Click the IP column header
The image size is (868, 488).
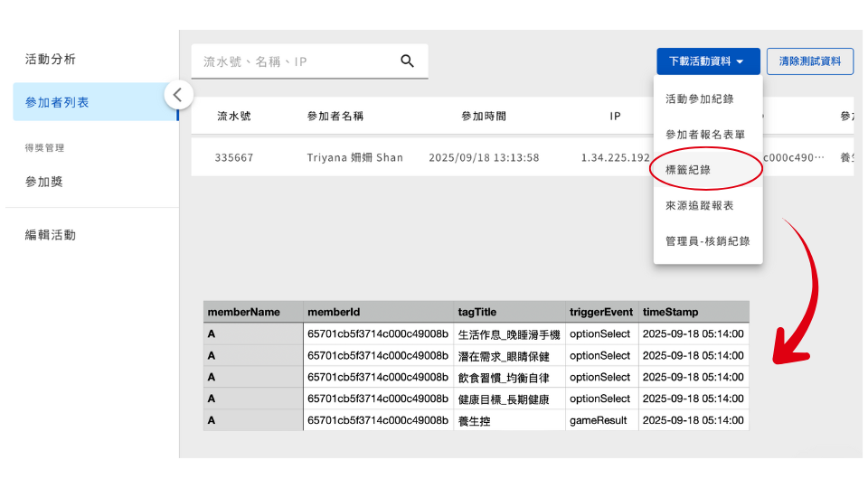pyautogui.click(x=615, y=117)
